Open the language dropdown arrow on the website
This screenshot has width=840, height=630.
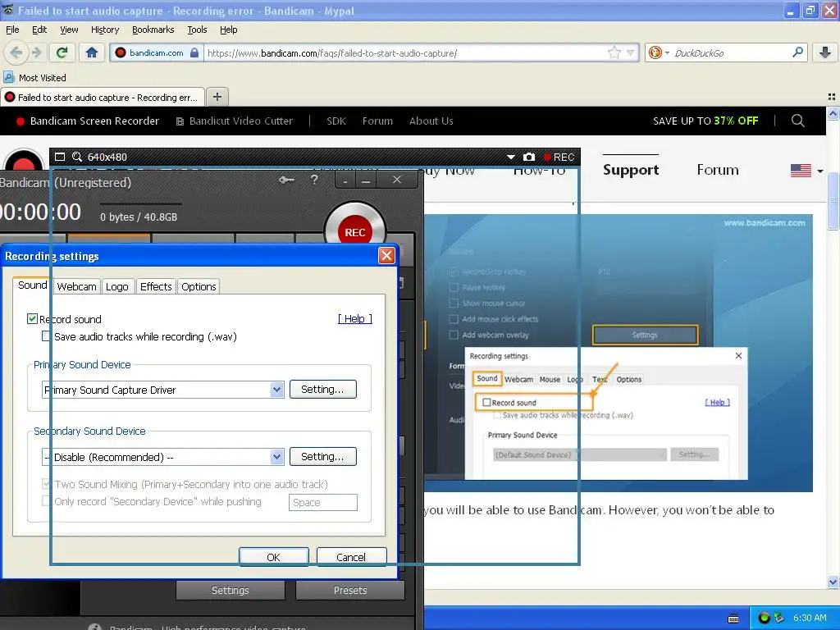click(x=820, y=171)
